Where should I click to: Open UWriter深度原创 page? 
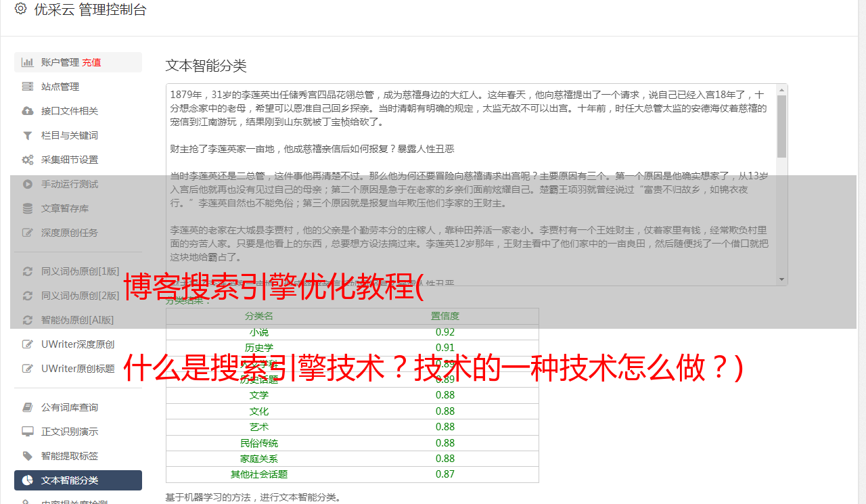(x=78, y=344)
